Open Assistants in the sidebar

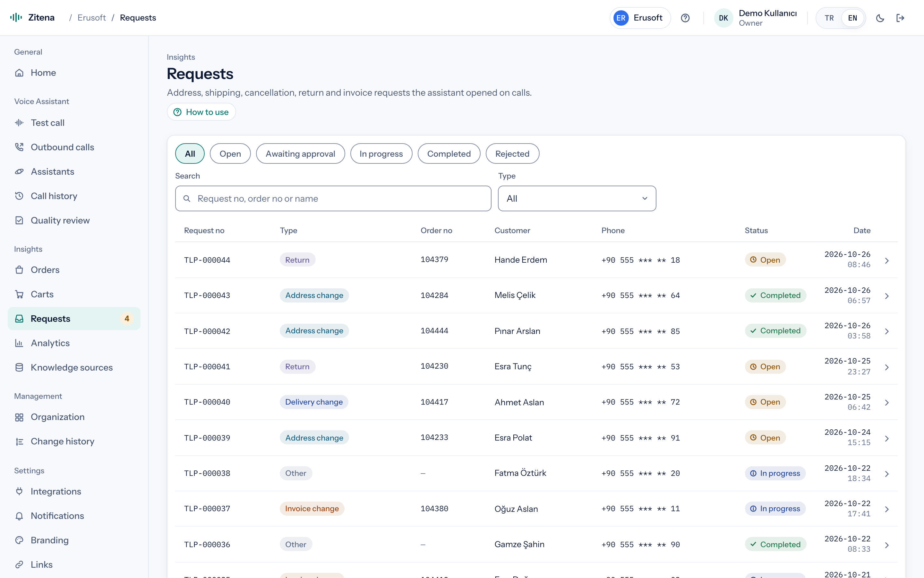pos(74,172)
